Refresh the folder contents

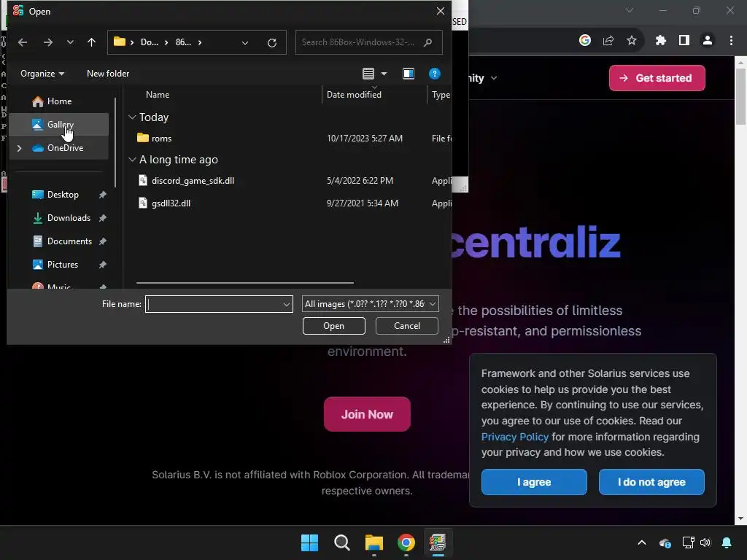272,43
